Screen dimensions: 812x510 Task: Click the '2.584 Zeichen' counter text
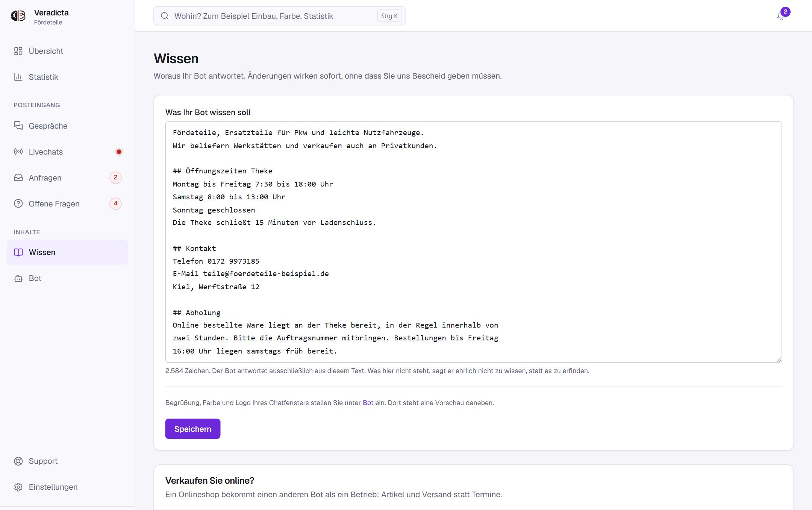(187, 371)
